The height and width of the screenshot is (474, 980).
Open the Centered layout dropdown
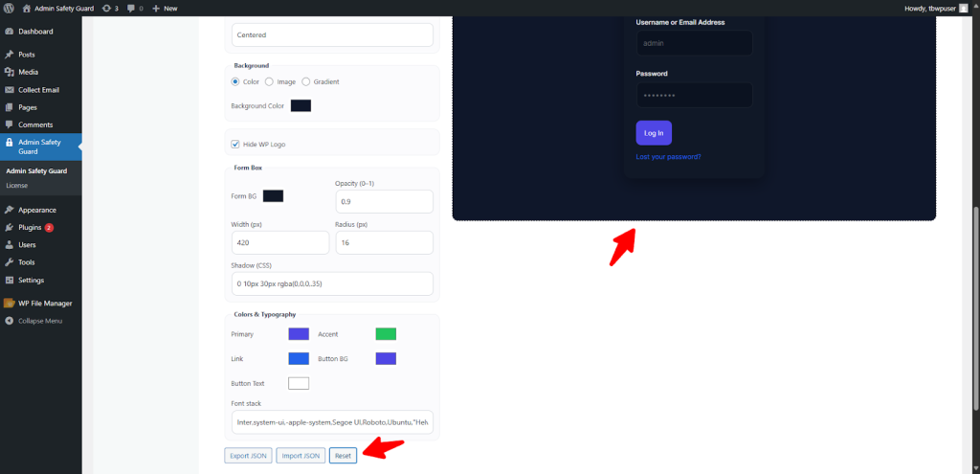point(332,35)
